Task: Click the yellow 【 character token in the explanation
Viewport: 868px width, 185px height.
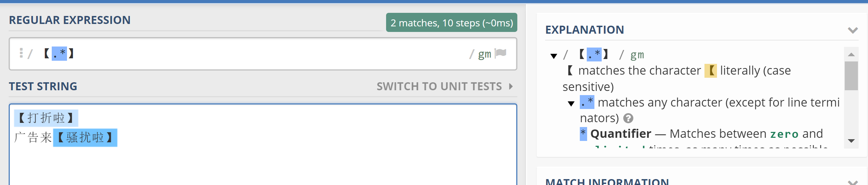Action: click(710, 71)
